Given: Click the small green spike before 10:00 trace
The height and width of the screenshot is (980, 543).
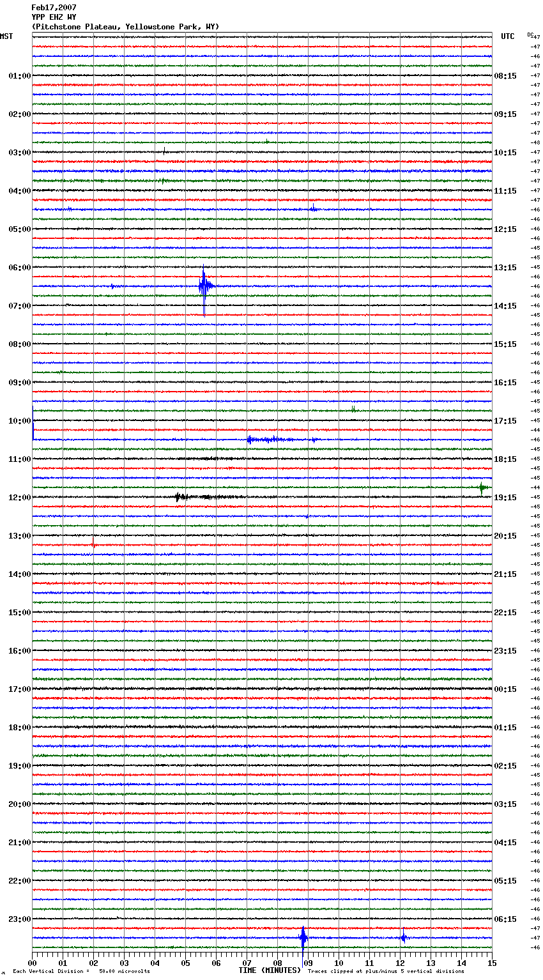Looking at the screenshot, I should pyautogui.click(x=353, y=409).
